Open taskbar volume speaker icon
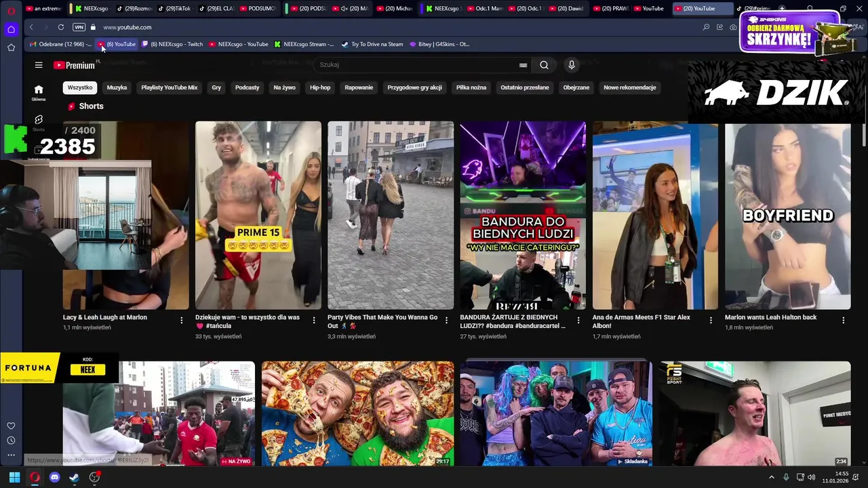 point(812,477)
